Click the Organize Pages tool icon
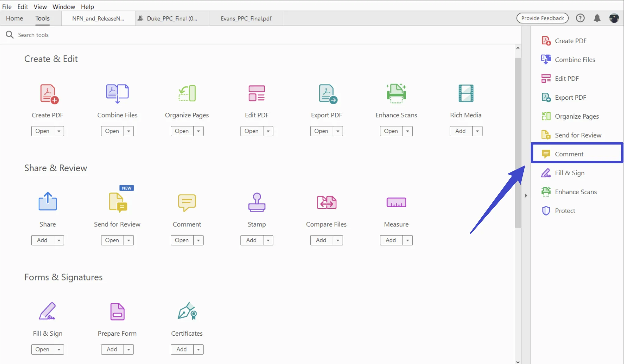624x364 pixels. [187, 93]
